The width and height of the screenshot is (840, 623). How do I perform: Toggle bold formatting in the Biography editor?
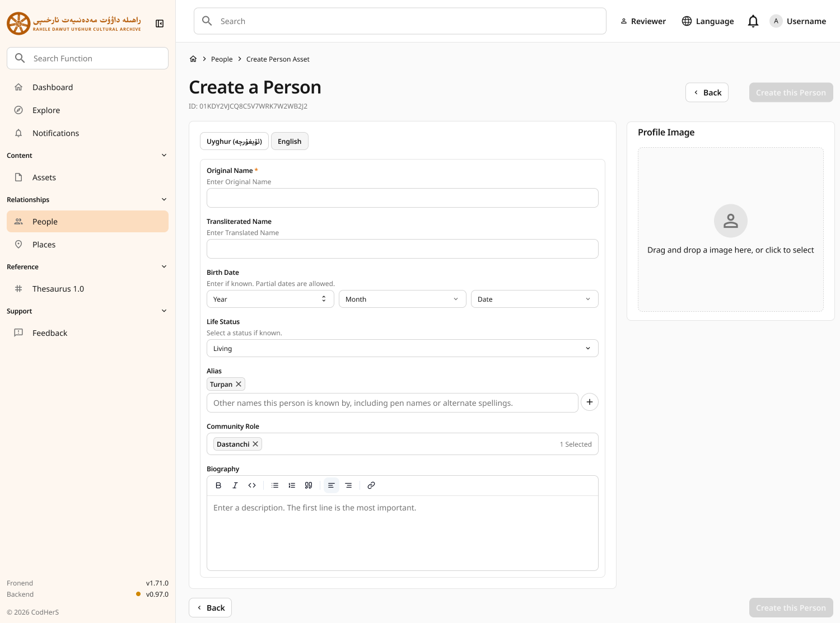pos(218,485)
